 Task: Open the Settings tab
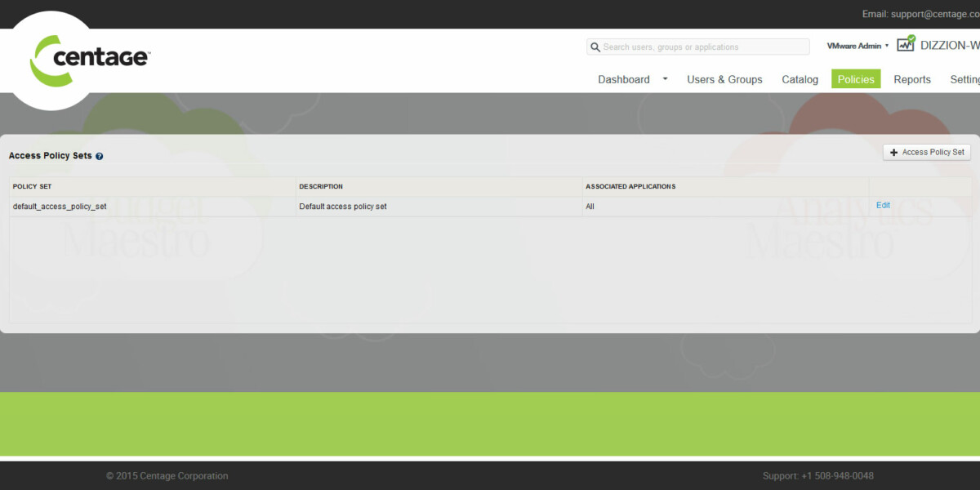pyautogui.click(x=965, y=79)
